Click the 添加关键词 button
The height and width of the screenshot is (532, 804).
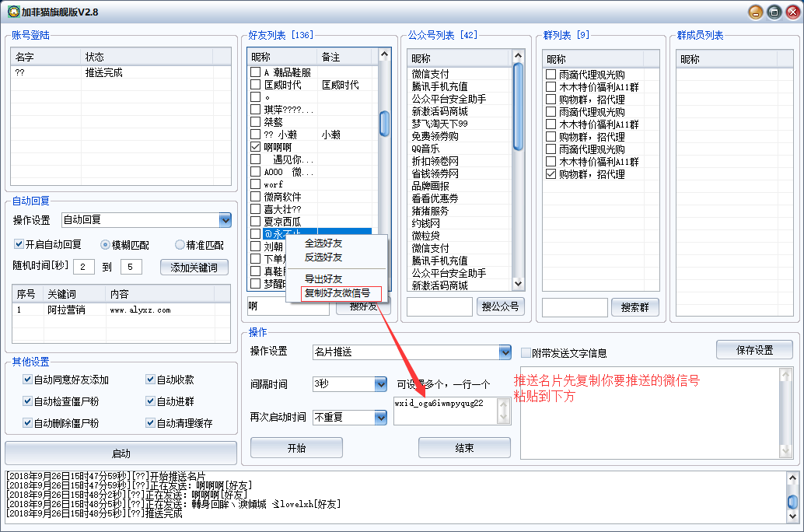(194, 268)
